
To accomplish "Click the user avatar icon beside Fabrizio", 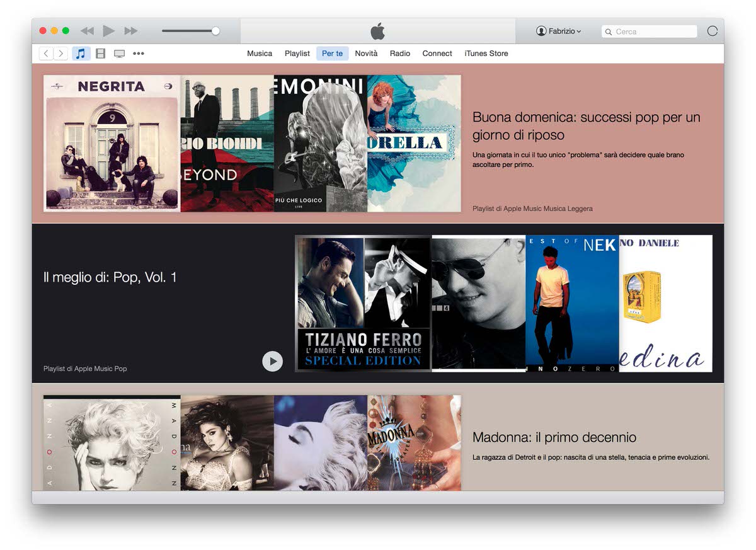I will 541,31.
